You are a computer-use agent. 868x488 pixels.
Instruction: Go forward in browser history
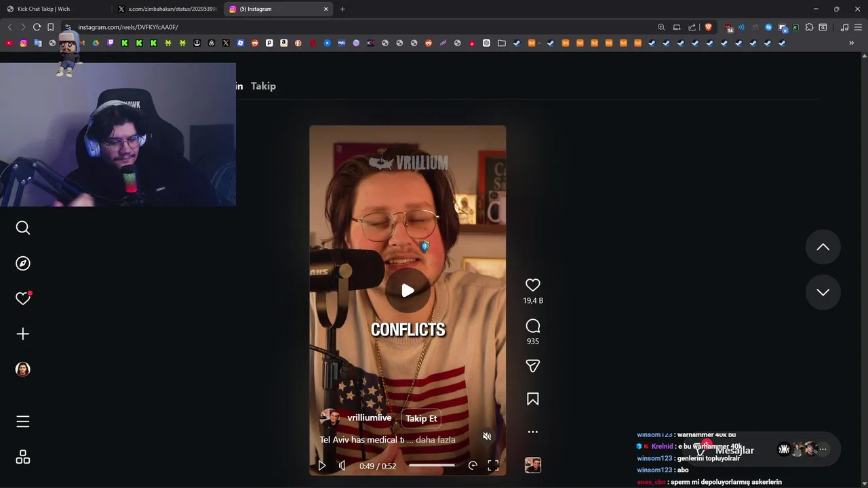23,27
